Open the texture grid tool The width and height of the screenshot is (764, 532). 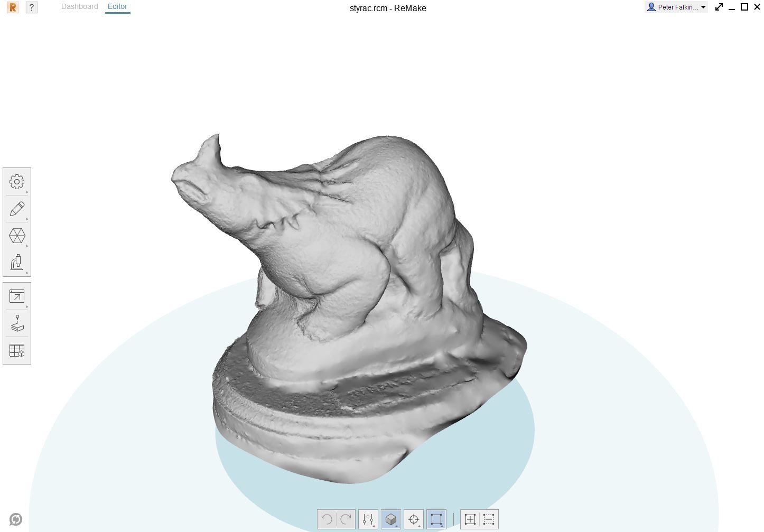pos(17,350)
